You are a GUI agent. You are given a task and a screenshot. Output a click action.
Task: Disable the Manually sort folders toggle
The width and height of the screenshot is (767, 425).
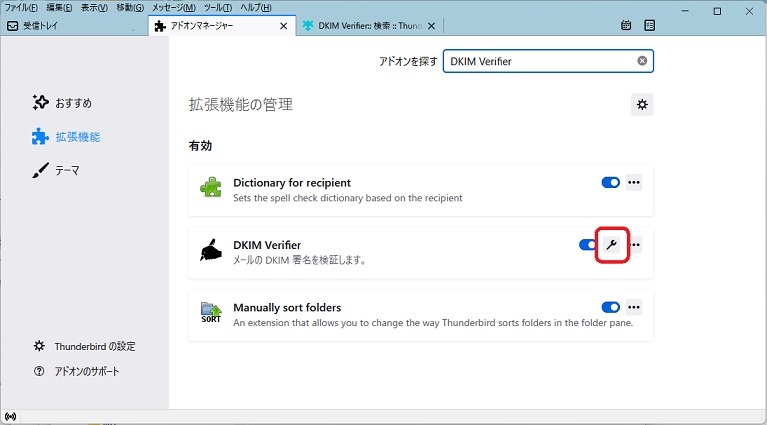coord(610,307)
